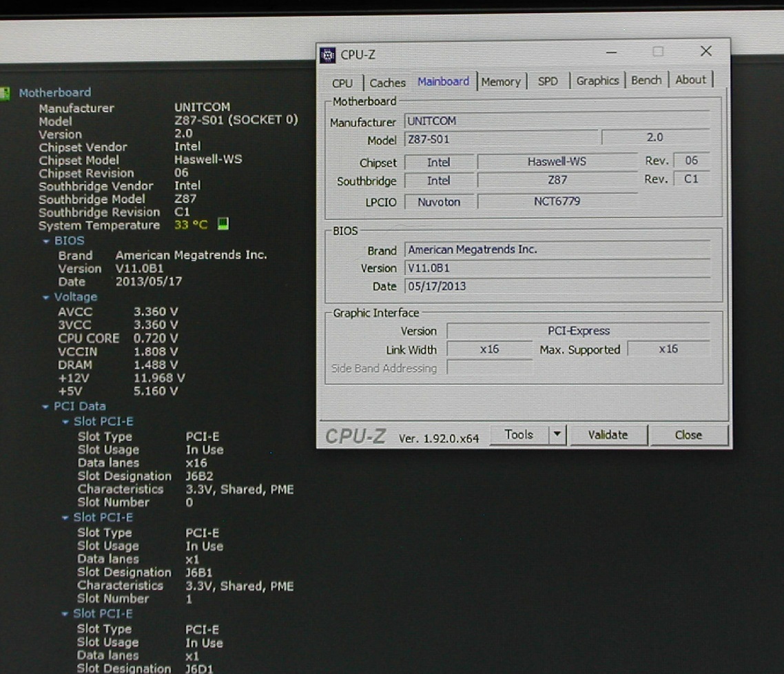Click the American Megatrends Inc. value in Speccy
Screen dimensions: 784x674
click(x=191, y=255)
